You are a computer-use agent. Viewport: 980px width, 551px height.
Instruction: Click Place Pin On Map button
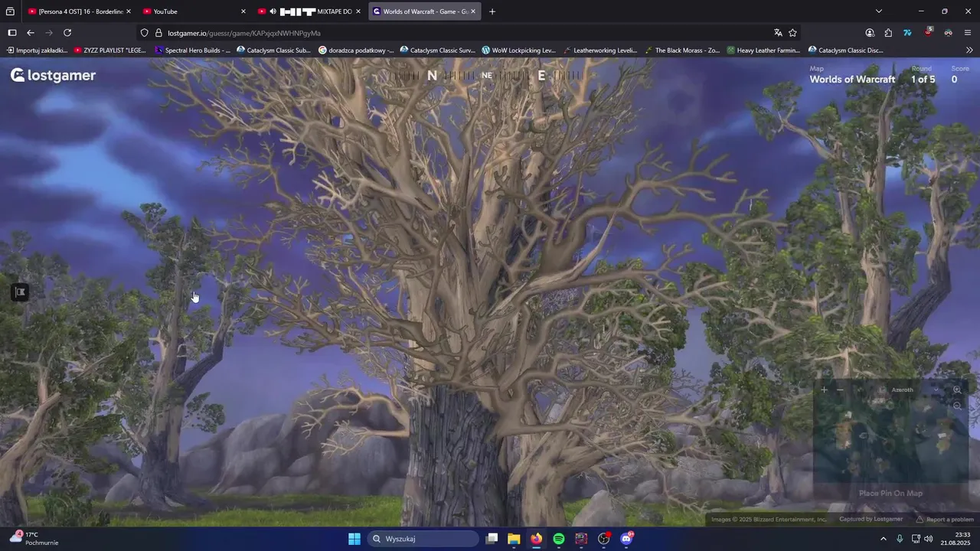pyautogui.click(x=890, y=494)
